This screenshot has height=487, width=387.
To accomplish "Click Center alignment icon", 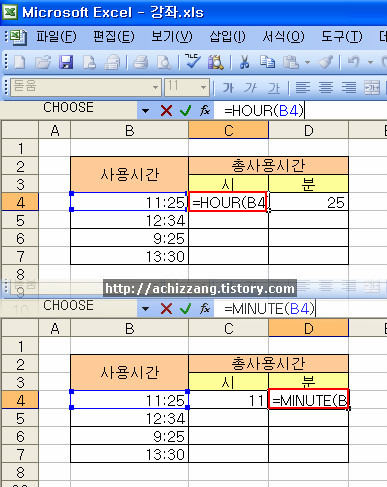I will (x=326, y=88).
